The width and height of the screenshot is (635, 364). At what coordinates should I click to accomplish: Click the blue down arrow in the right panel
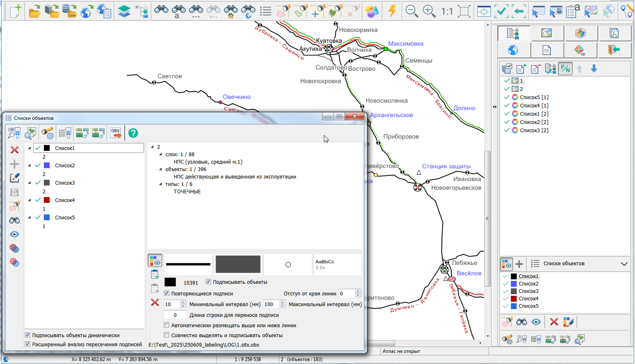594,69
